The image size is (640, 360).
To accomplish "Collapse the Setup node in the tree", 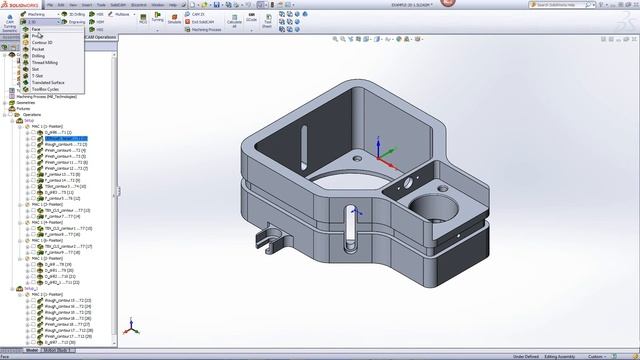I will (x=12, y=121).
